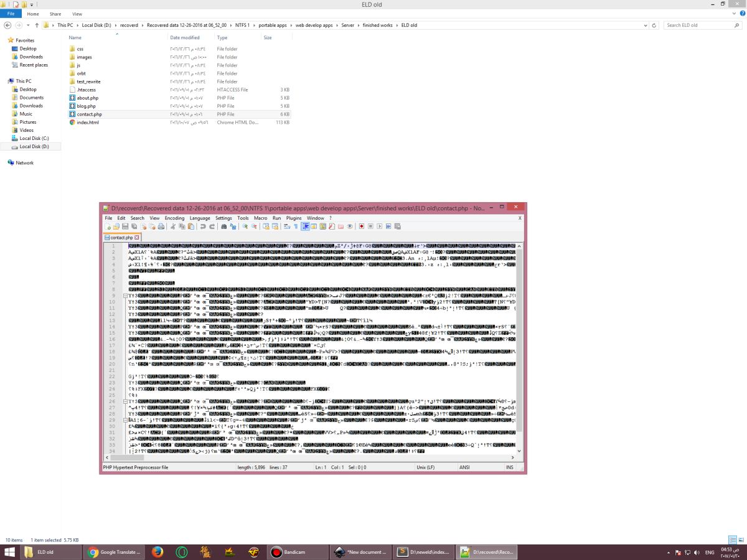
Task: Click the Zoom In icon in Notepad++
Action: (x=245, y=226)
